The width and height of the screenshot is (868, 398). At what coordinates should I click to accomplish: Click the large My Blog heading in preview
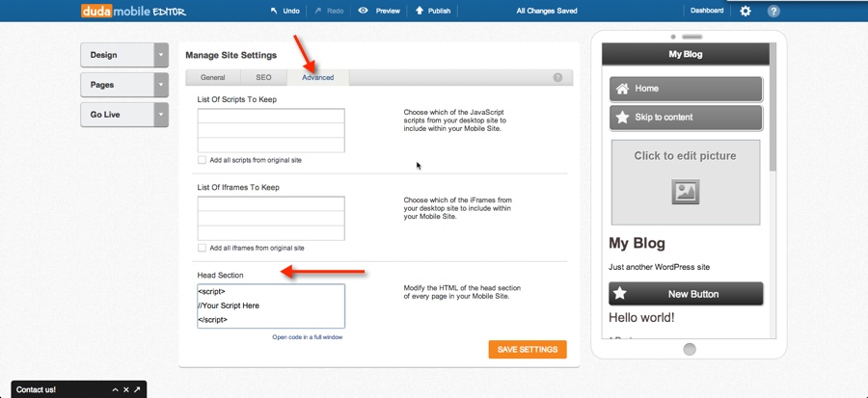(x=637, y=243)
